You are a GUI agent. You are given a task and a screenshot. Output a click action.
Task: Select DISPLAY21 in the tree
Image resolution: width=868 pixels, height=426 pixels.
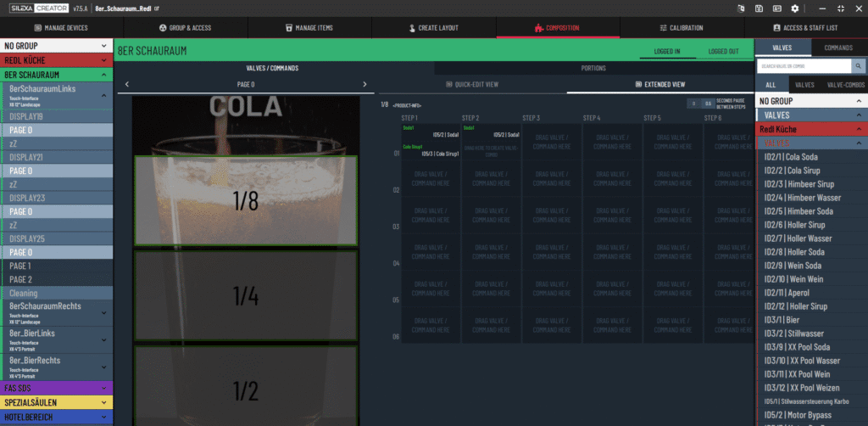click(x=57, y=157)
